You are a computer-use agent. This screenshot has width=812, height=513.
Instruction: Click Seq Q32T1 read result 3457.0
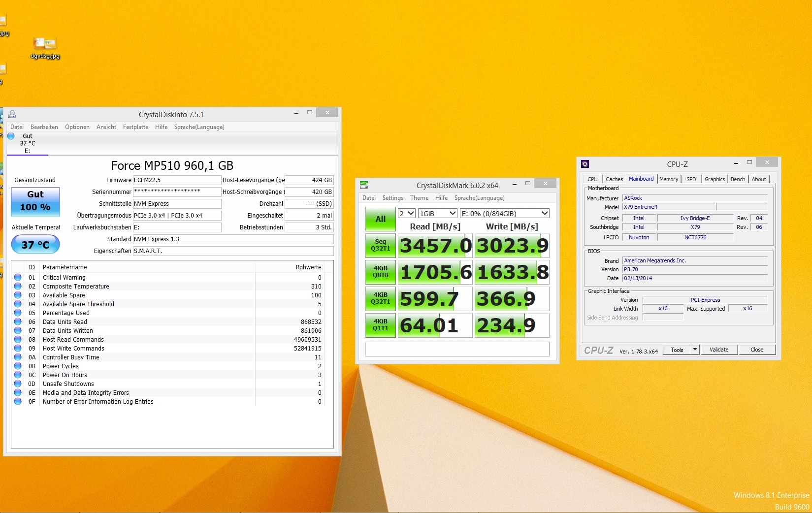coord(435,245)
